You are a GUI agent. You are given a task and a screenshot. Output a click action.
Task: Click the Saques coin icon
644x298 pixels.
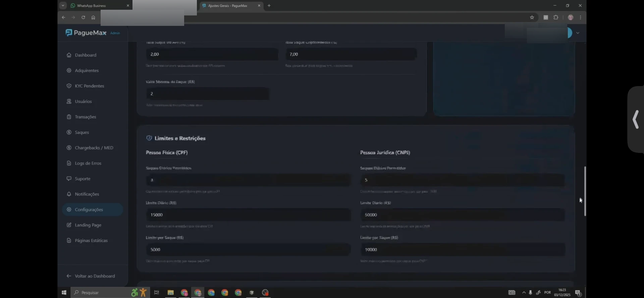(x=69, y=132)
